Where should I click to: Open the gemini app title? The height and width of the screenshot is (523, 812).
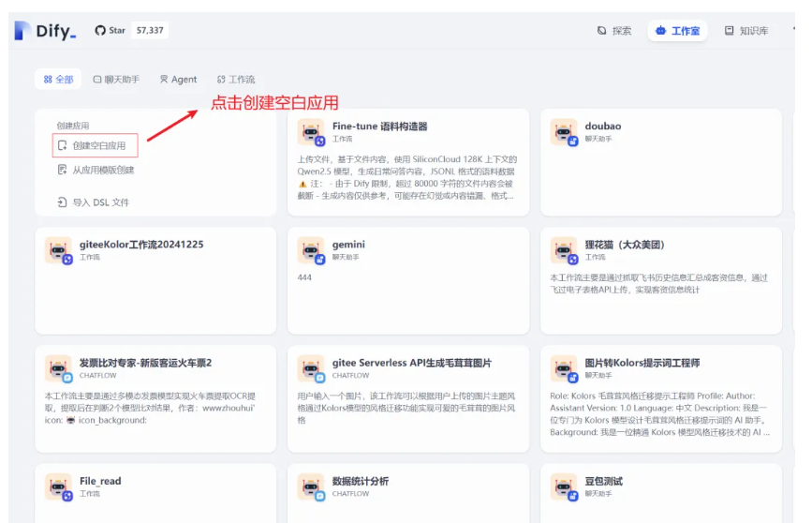[x=348, y=245]
